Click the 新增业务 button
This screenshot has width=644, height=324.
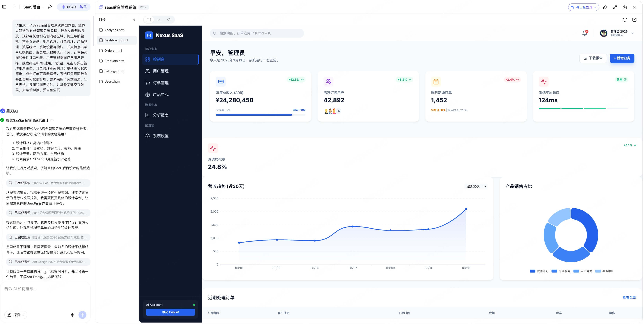click(x=622, y=58)
